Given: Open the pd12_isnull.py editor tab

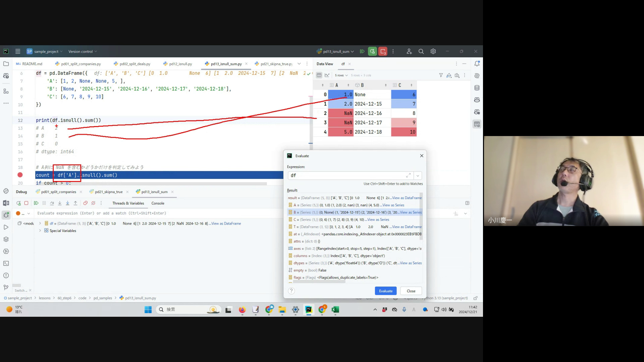Looking at the screenshot, I should (x=180, y=64).
